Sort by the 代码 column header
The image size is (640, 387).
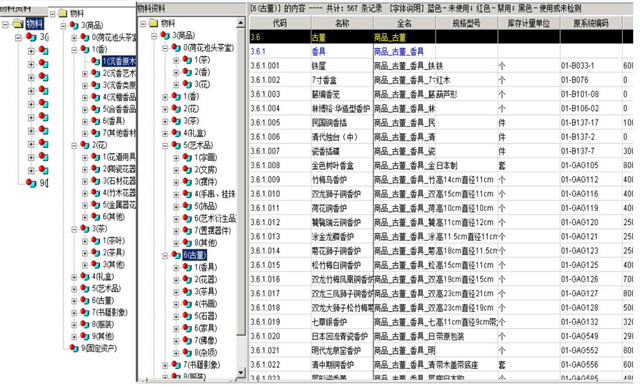[280, 23]
